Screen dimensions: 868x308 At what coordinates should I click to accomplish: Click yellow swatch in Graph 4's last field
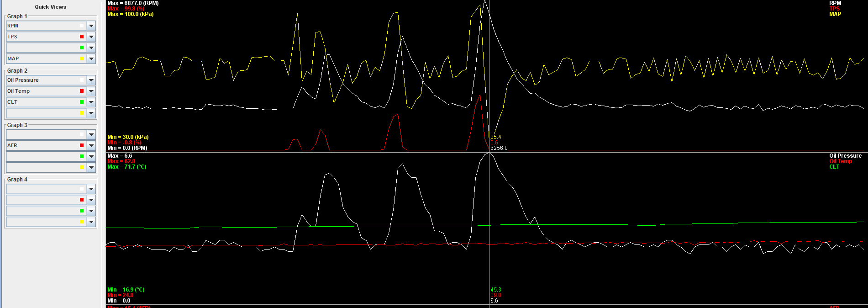point(82,222)
